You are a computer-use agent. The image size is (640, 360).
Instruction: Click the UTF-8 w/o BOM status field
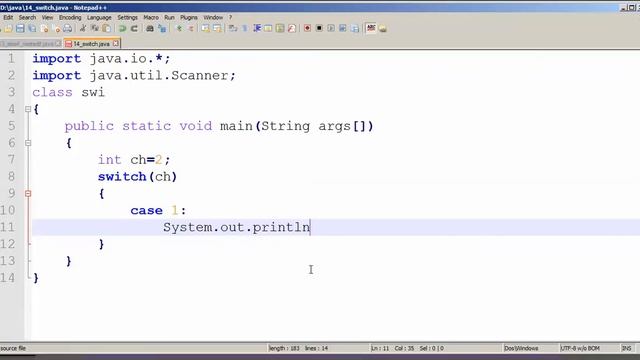[580, 348]
